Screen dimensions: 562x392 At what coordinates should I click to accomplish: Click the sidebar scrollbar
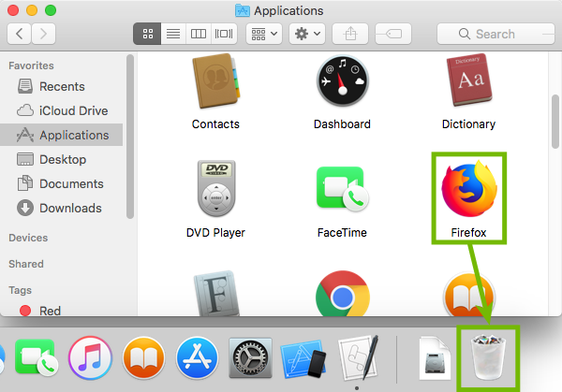point(130,136)
